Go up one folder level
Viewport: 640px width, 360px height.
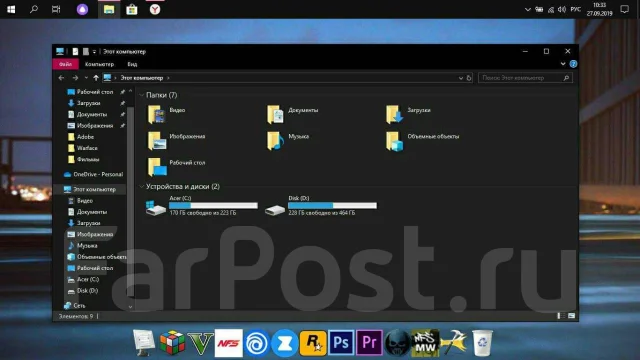96,78
